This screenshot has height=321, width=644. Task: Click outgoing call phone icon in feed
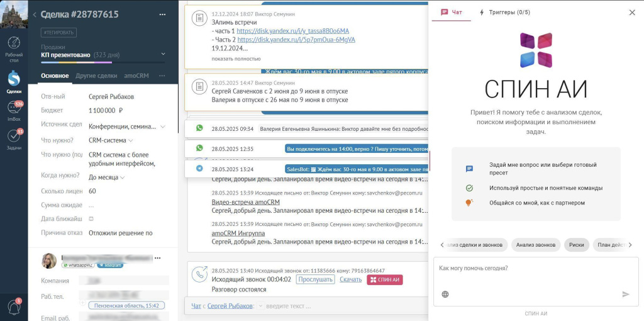(199, 274)
